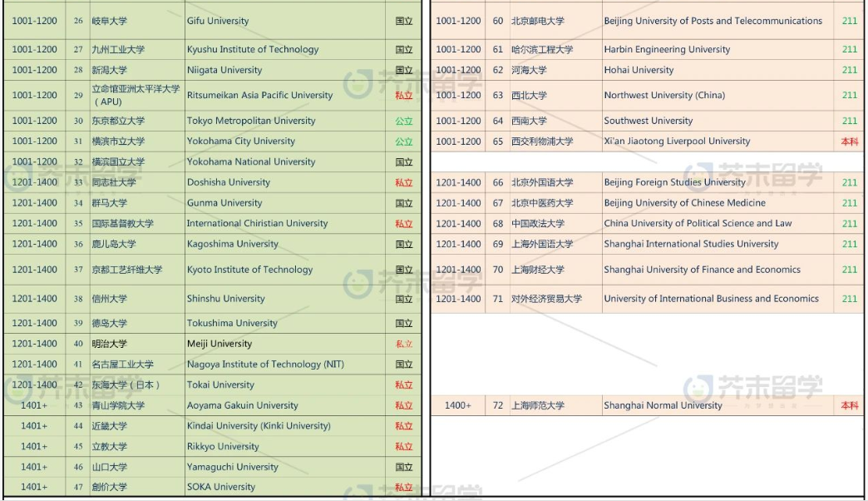Click the '中国政法大学' cell
The image size is (868, 501).
(555, 223)
